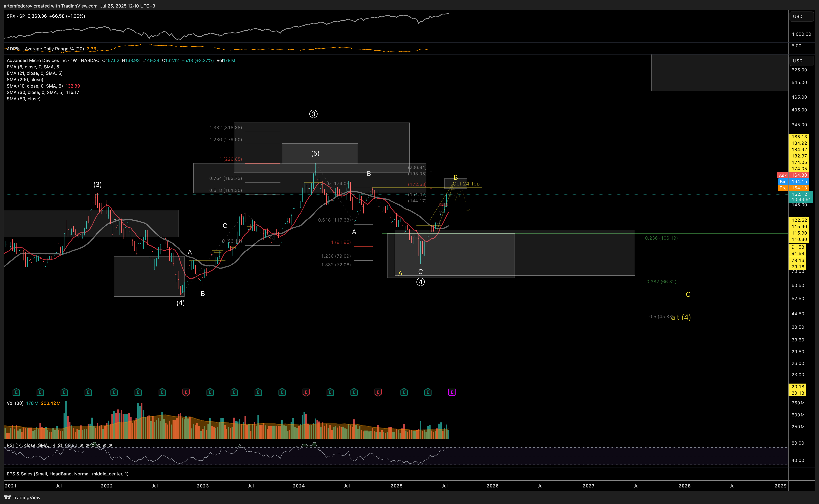Click the artemfedorov created with TradingView.com header

tap(79, 6)
